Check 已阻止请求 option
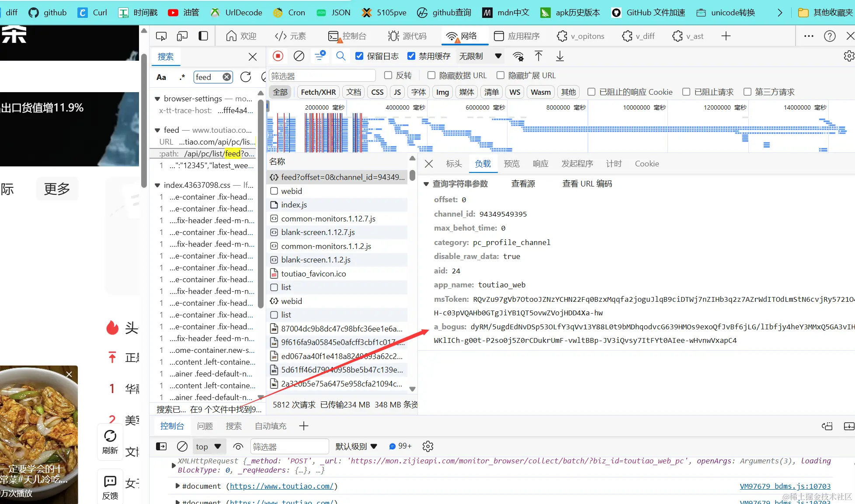 click(686, 92)
